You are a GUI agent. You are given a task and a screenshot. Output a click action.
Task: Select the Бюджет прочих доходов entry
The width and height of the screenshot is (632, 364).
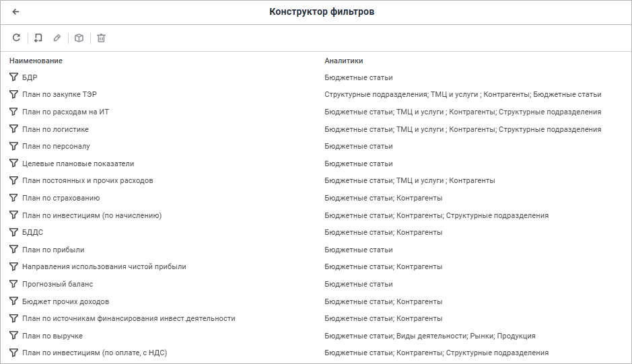point(65,301)
